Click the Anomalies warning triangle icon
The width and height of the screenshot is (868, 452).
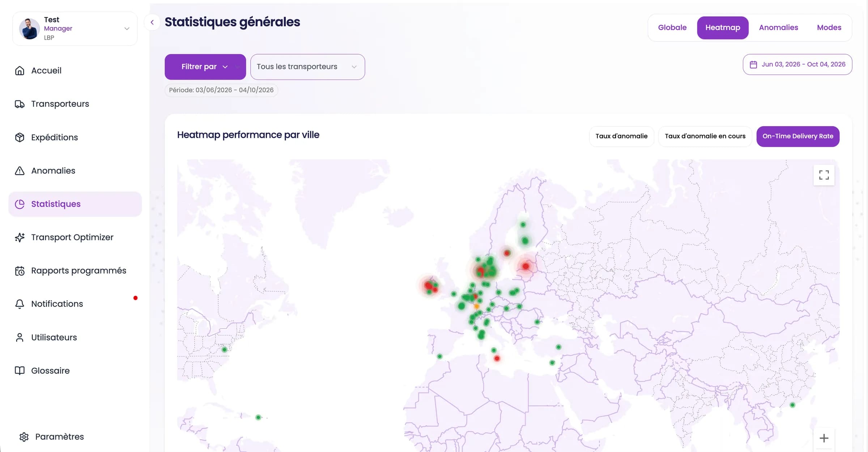20,171
